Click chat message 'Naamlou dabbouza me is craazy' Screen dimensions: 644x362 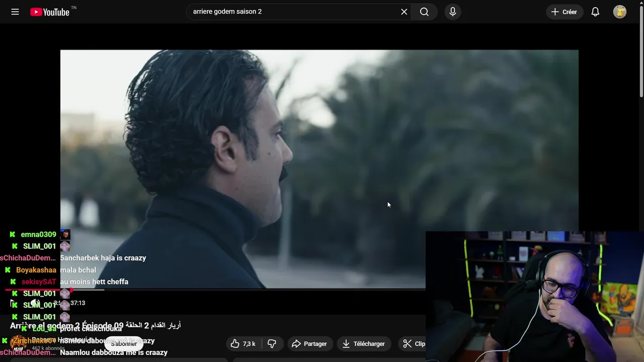(x=114, y=352)
